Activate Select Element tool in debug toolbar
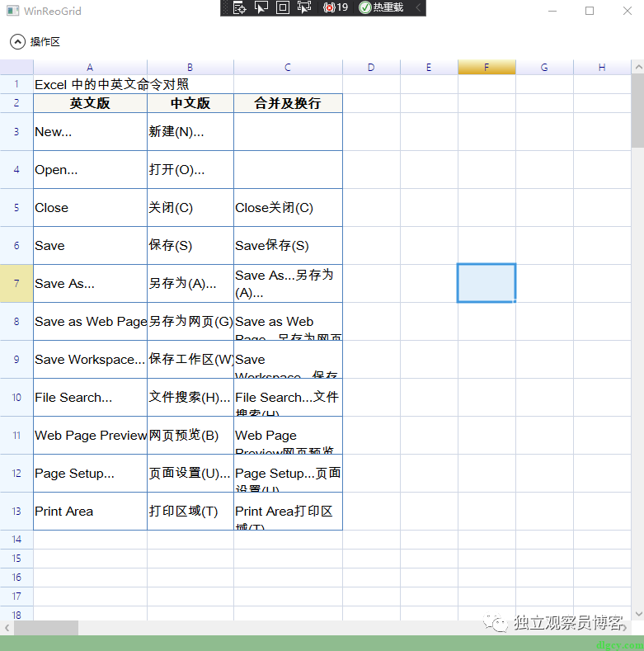 [x=261, y=7]
